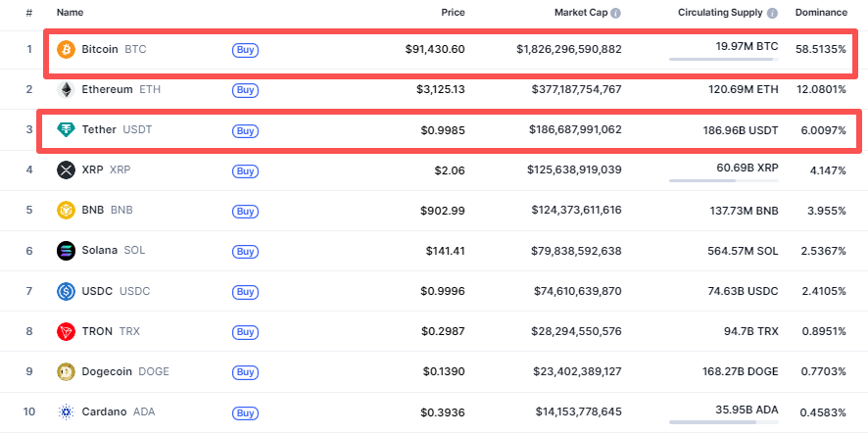Click Buy in the XRP row

(x=245, y=171)
